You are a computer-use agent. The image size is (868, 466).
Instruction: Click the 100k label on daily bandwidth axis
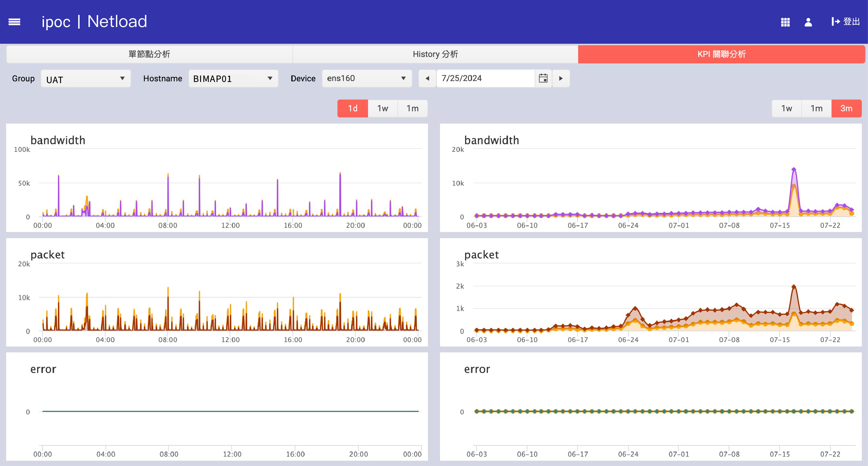coord(22,149)
